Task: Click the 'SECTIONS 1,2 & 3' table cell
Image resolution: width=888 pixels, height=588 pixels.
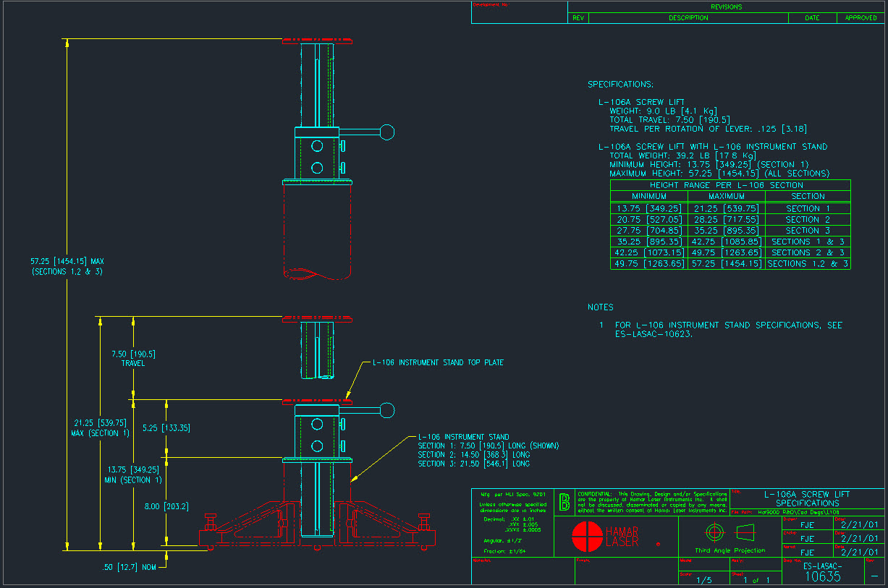Action: point(808,264)
